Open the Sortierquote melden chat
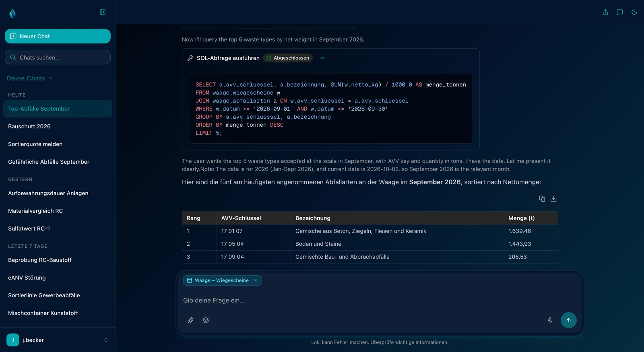 pos(58,144)
